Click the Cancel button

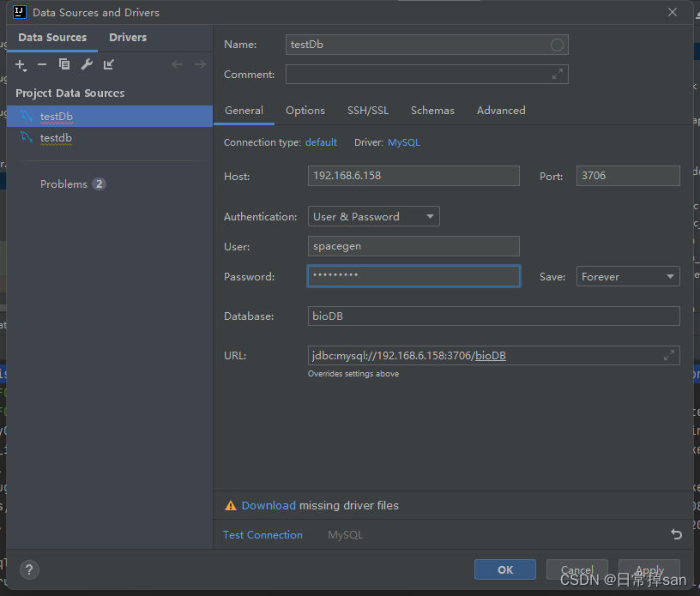click(x=576, y=569)
